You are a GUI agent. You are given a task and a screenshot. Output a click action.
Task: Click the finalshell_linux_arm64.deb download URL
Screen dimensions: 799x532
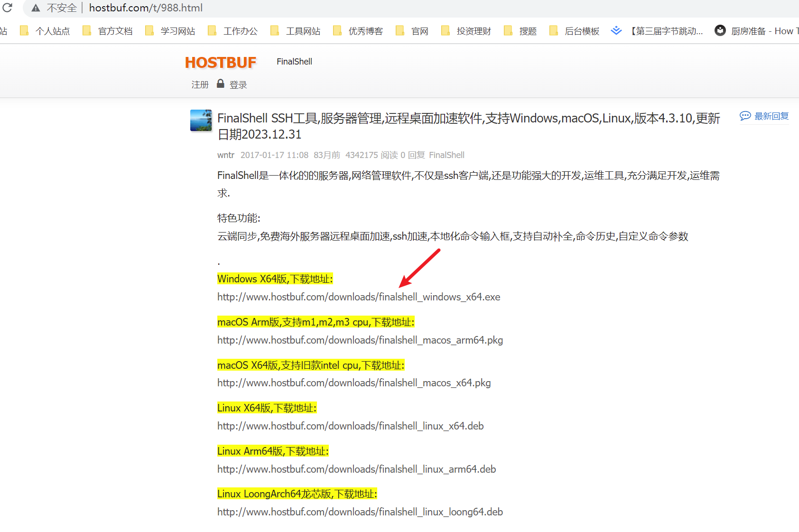pyautogui.click(x=357, y=469)
